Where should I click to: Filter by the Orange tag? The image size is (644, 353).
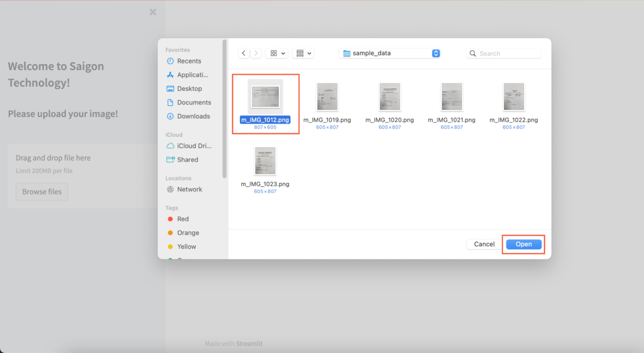[188, 233]
